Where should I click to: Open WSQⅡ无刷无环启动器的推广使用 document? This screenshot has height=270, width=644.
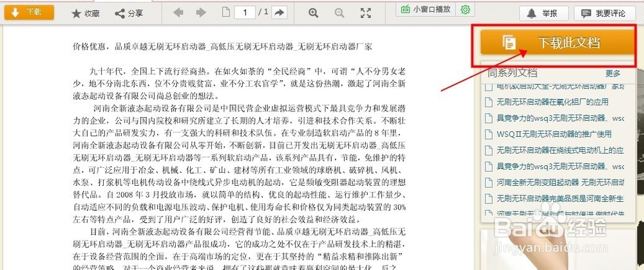click(x=554, y=134)
